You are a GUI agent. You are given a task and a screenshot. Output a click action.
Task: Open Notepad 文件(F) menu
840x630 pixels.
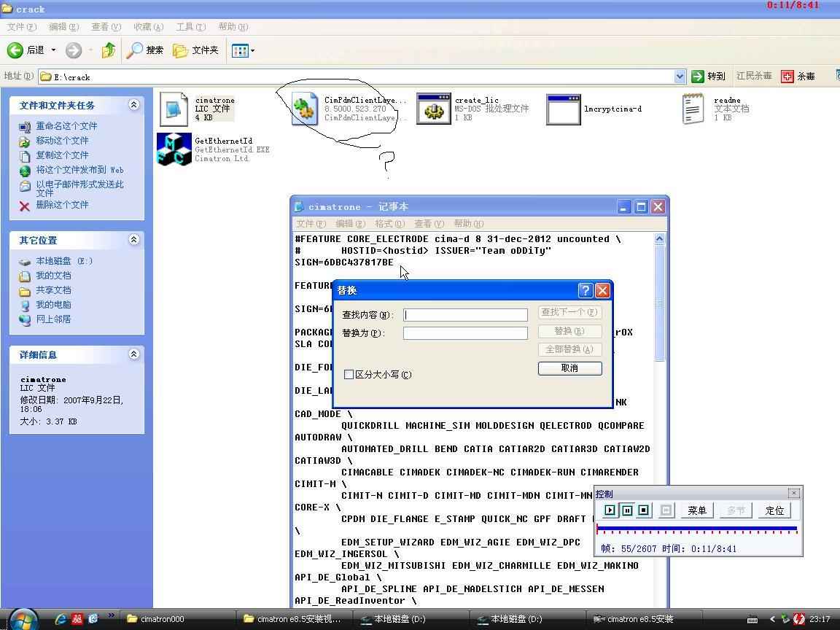coord(311,223)
